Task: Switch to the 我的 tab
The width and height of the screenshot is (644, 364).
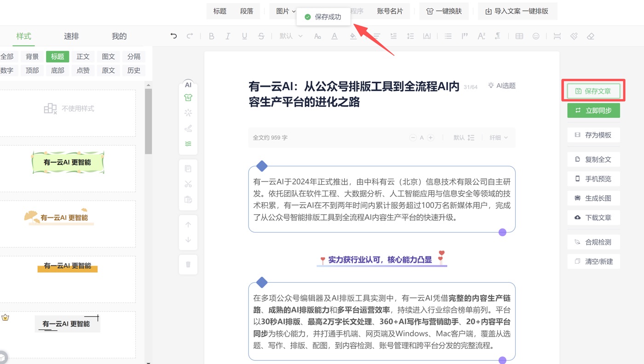Action: (x=119, y=36)
